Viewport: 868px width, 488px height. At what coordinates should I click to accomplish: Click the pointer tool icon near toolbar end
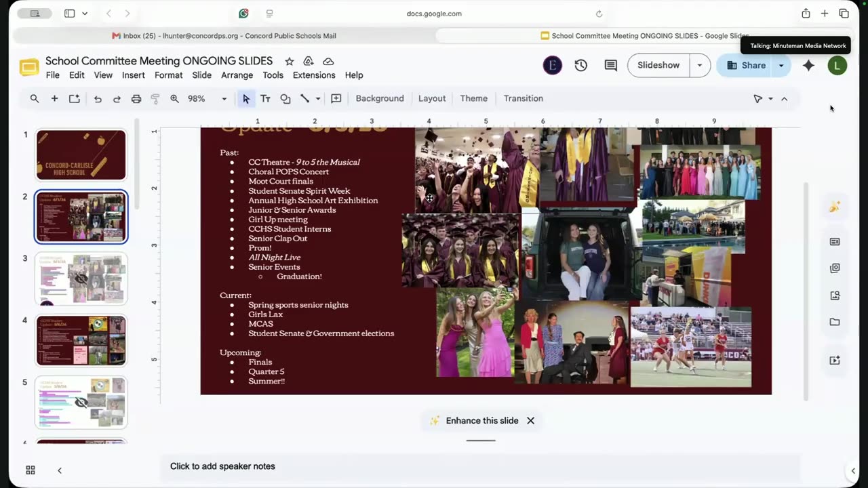758,99
